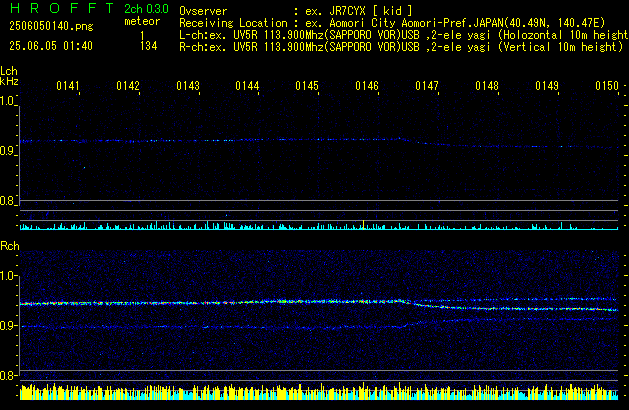
Task: Select the 0148 time marker
Action: tap(487, 86)
